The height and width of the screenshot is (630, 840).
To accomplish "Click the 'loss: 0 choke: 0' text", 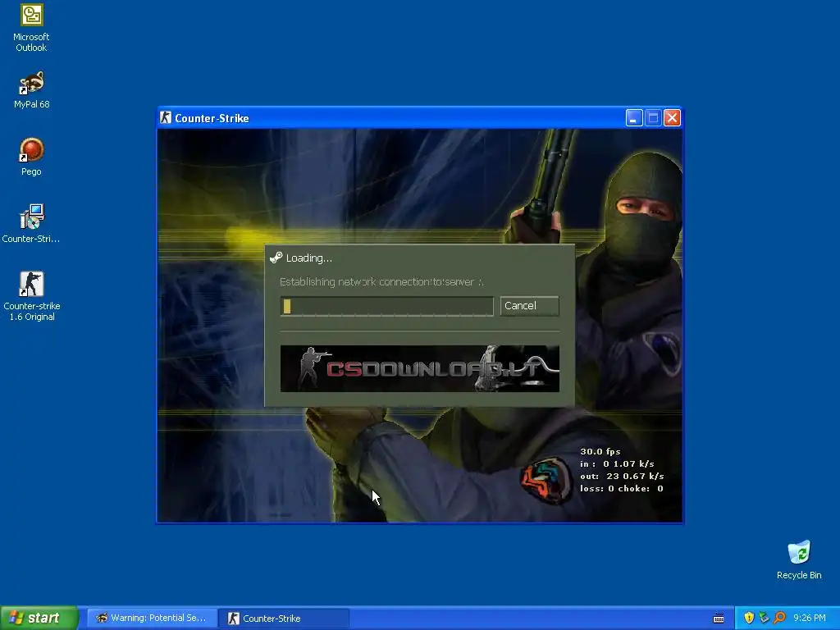I will (622, 489).
